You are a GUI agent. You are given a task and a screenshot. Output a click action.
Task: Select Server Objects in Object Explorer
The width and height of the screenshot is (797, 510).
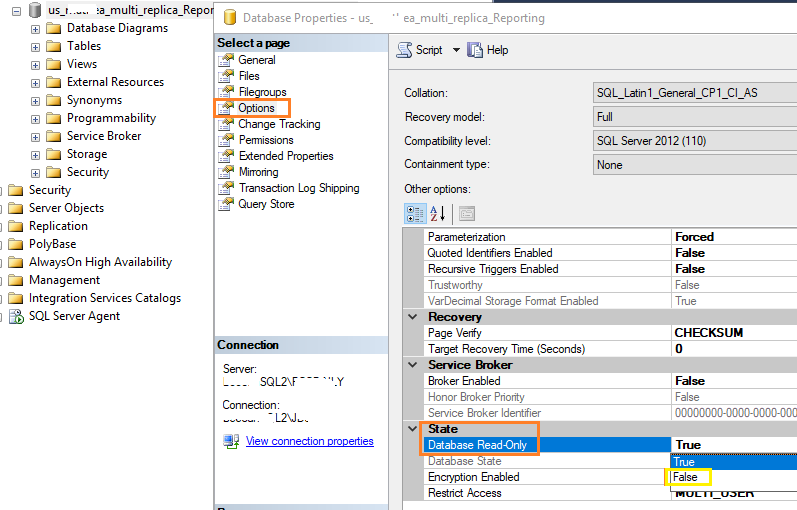click(x=66, y=208)
